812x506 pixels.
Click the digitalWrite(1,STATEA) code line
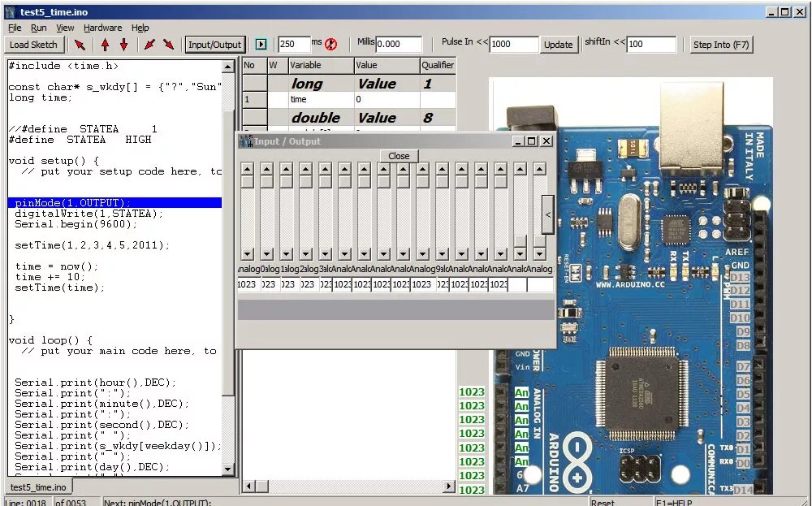coord(89,214)
